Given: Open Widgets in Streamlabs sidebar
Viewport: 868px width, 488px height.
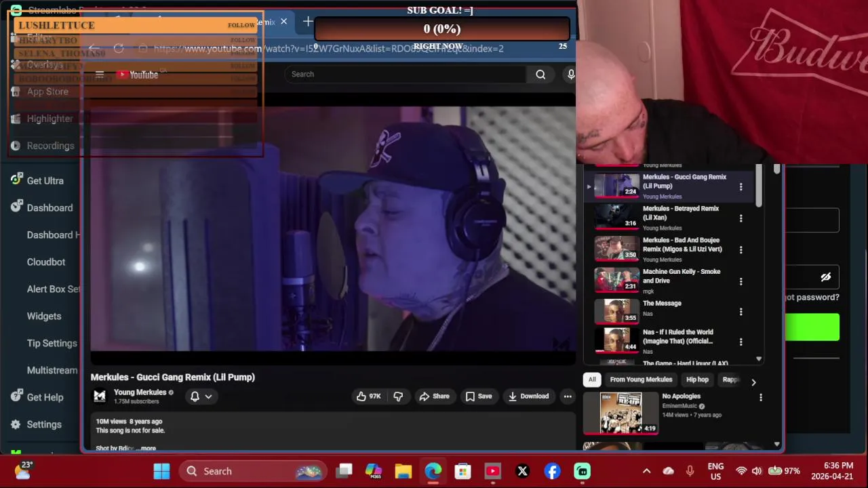Looking at the screenshot, I should point(44,317).
